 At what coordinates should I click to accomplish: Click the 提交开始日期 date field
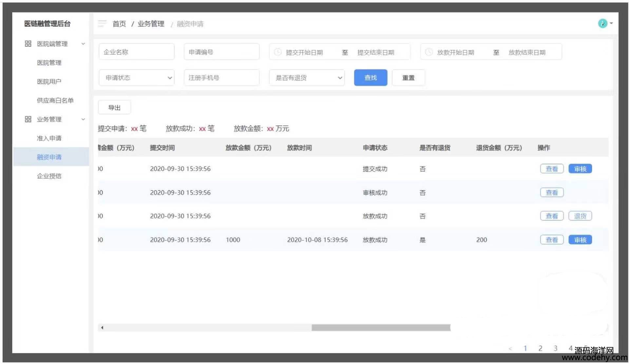[x=304, y=52]
